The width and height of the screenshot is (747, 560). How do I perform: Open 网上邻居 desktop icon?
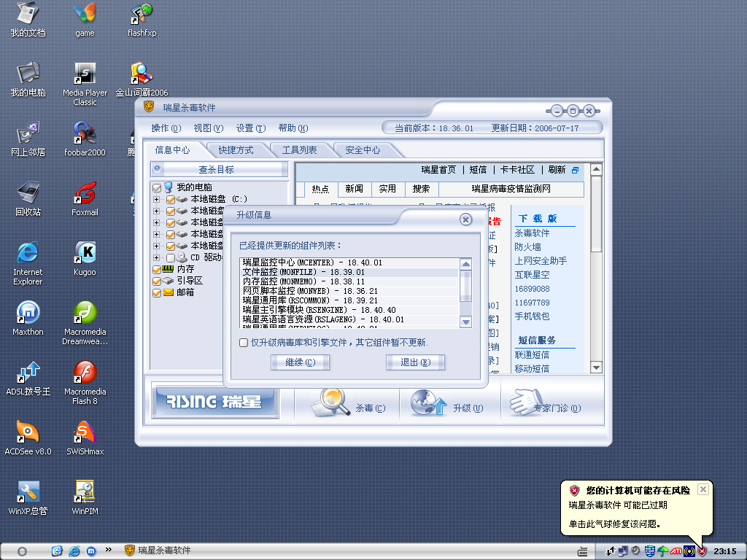pos(28,139)
